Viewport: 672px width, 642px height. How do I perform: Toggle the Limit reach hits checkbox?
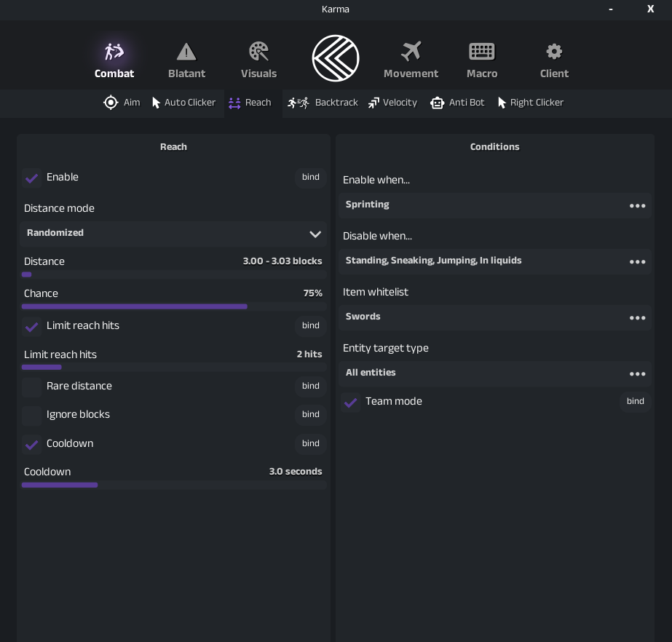tap(32, 327)
